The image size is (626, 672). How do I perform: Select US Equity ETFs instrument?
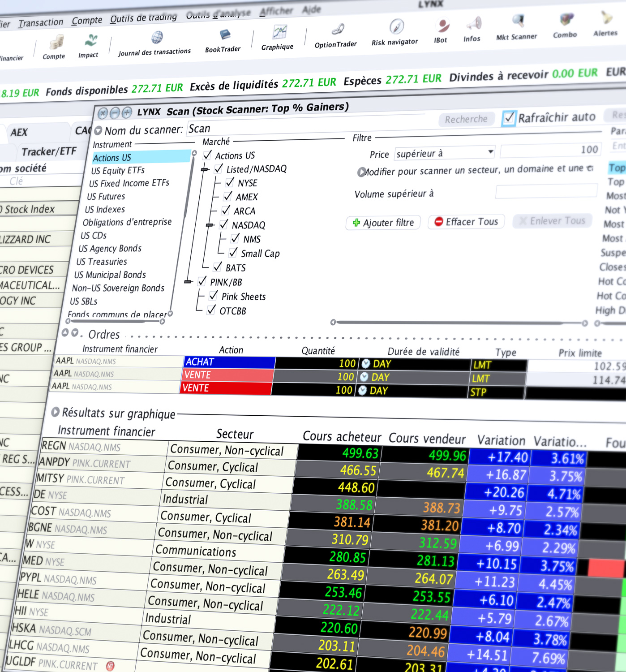click(x=118, y=170)
